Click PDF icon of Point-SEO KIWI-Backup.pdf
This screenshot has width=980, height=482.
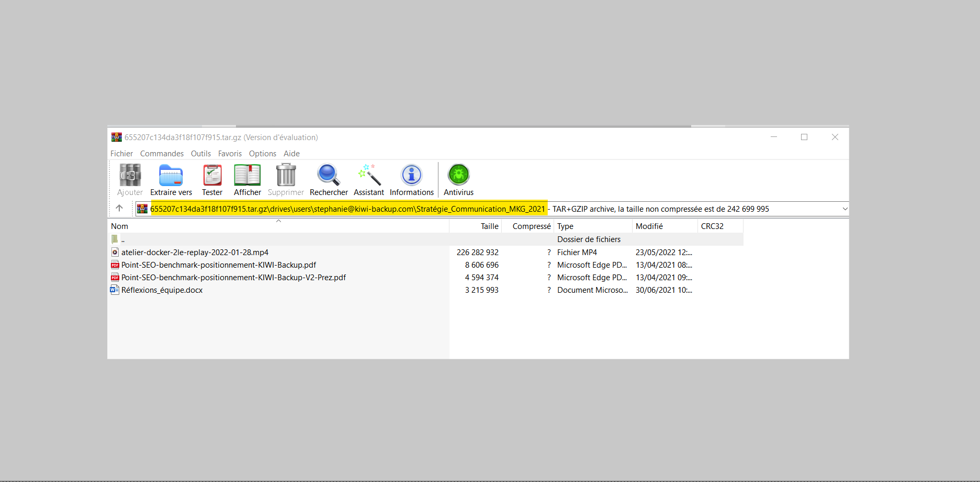pos(115,265)
